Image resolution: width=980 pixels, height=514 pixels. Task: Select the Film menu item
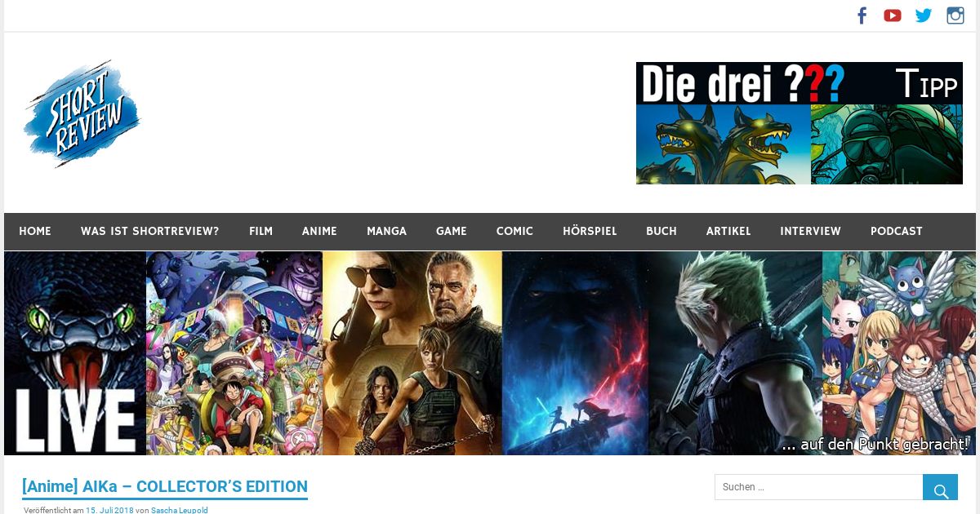point(261,232)
